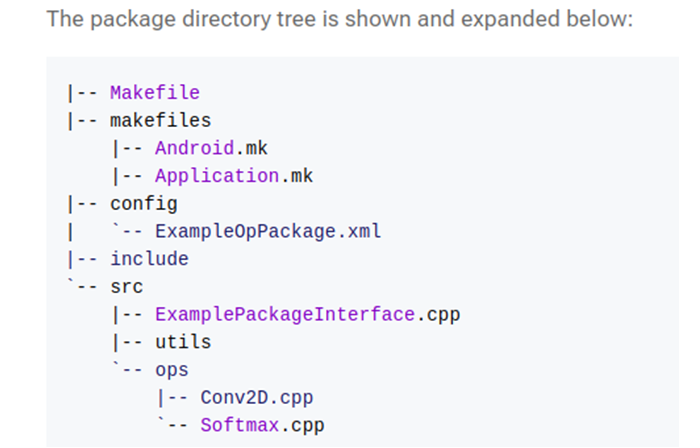Click the Application.mk file entry
700x448 pixels.
point(233,176)
